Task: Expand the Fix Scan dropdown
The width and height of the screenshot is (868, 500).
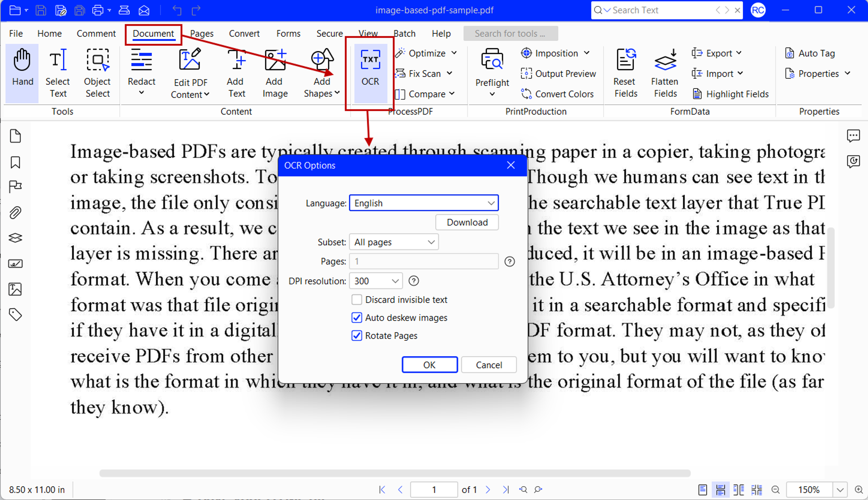Action: click(449, 73)
